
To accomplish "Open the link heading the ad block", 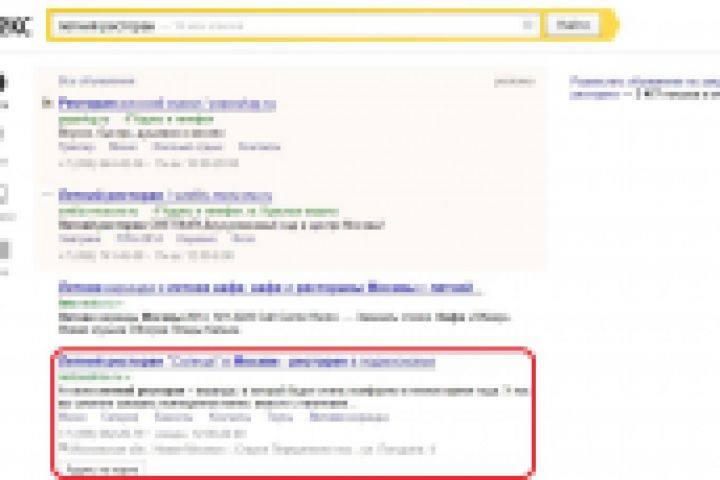I will [96, 81].
